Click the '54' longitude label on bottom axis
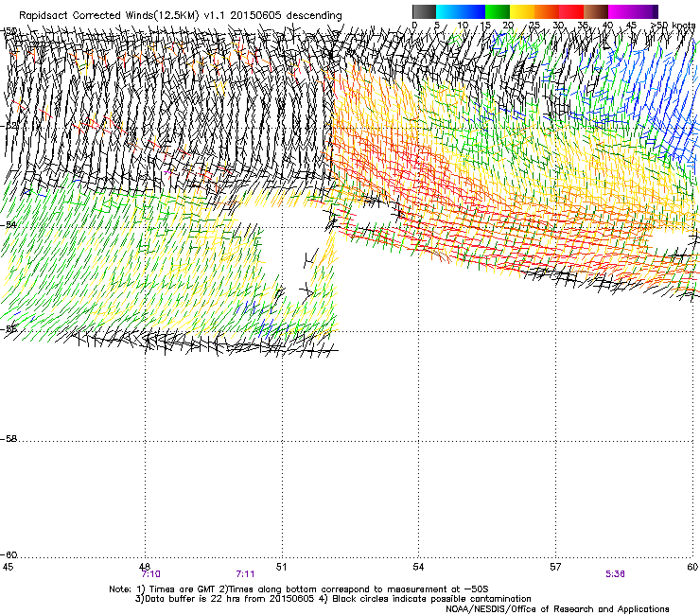The height and width of the screenshot is (615, 700). click(x=418, y=567)
